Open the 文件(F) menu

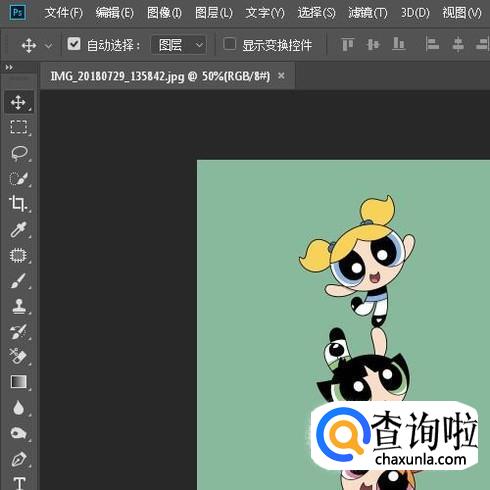64,13
